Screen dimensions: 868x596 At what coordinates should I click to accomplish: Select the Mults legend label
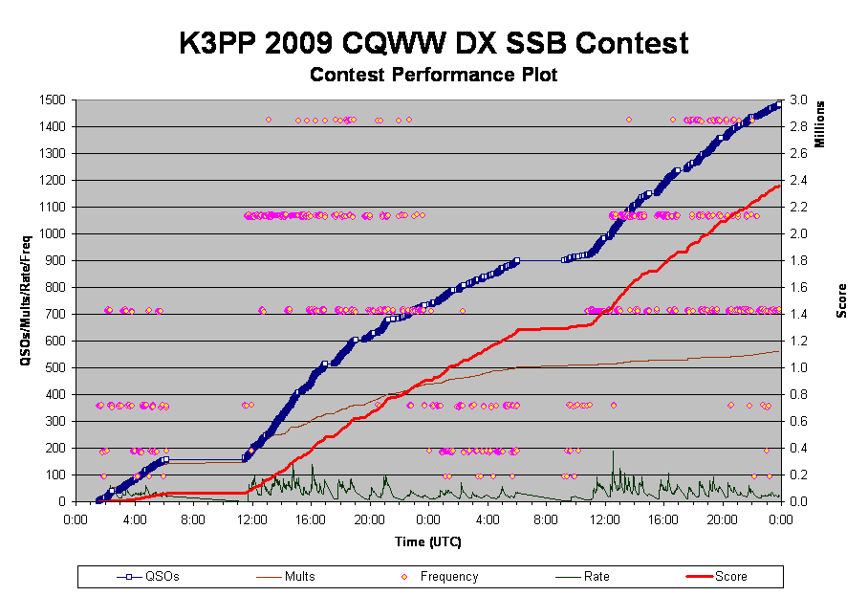(300, 577)
